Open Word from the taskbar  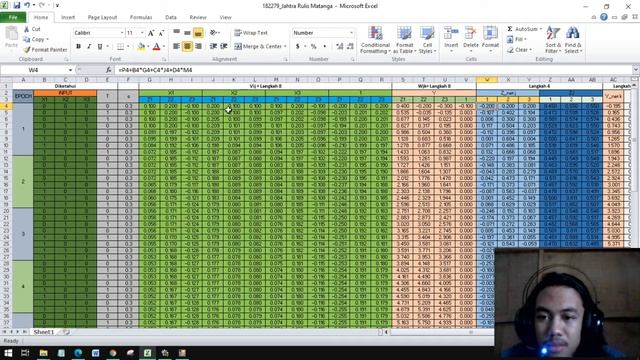point(96,353)
